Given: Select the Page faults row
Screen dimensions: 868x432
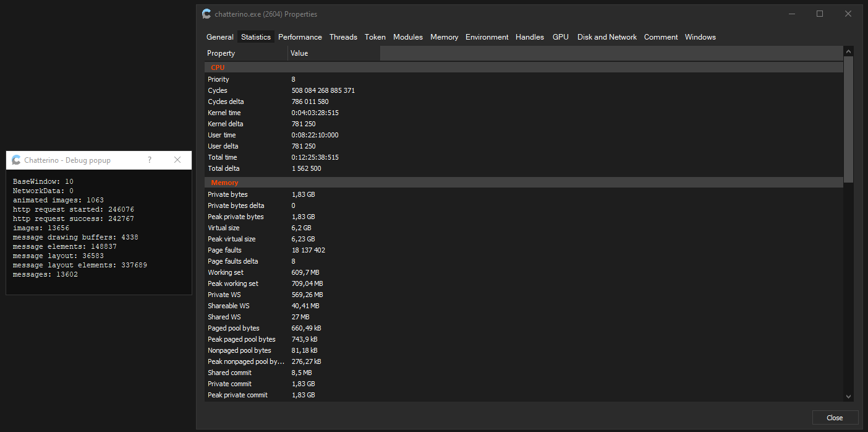Looking at the screenshot, I should pyautogui.click(x=524, y=250).
